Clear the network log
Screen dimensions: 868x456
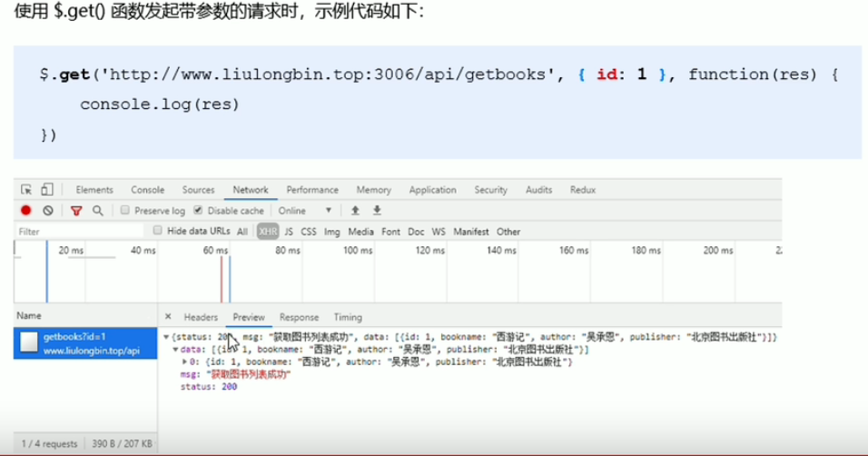tap(47, 211)
